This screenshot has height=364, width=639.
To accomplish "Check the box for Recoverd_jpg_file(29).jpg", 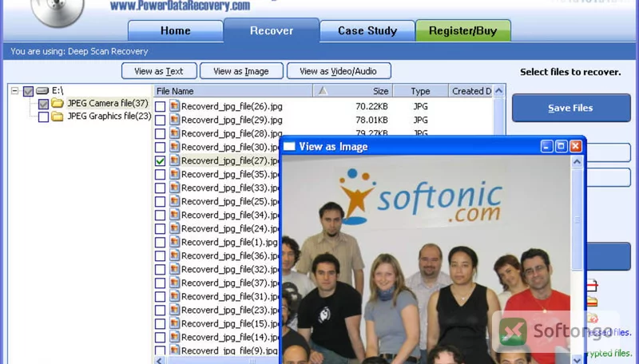I will (161, 120).
